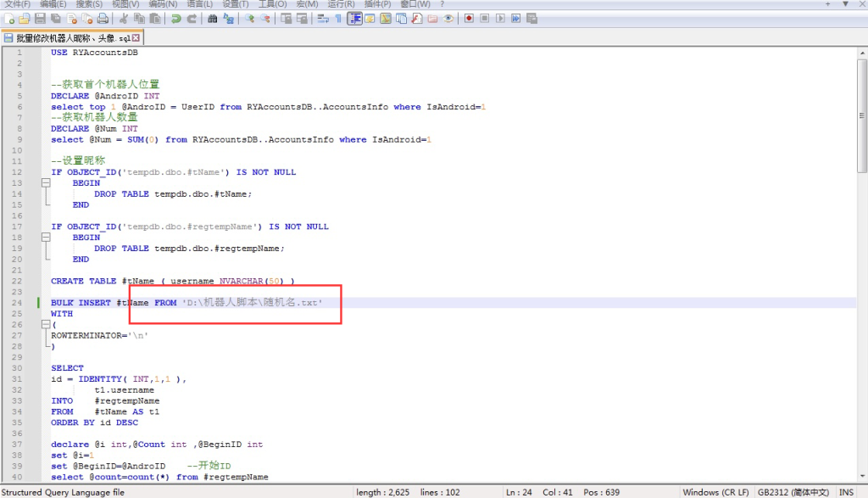Click the Zoom in magnifier icon
The width and height of the screenshot is (868, 498).
point(250,18)
